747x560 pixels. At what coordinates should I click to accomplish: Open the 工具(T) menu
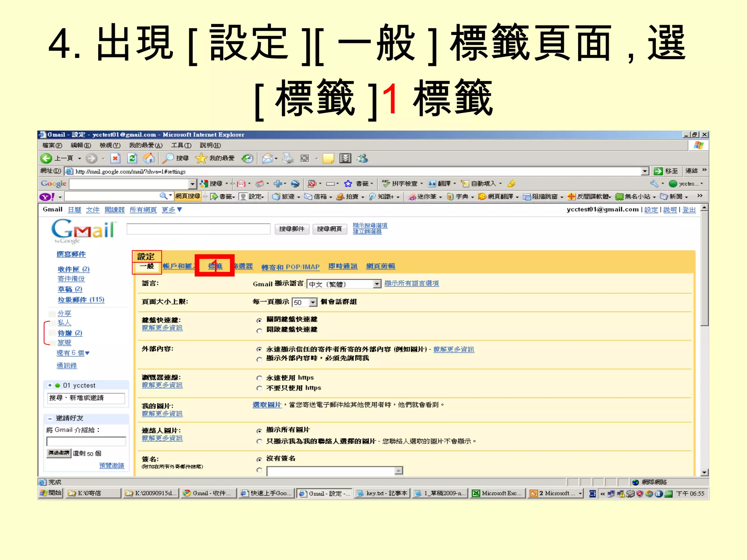pos(181,145)
